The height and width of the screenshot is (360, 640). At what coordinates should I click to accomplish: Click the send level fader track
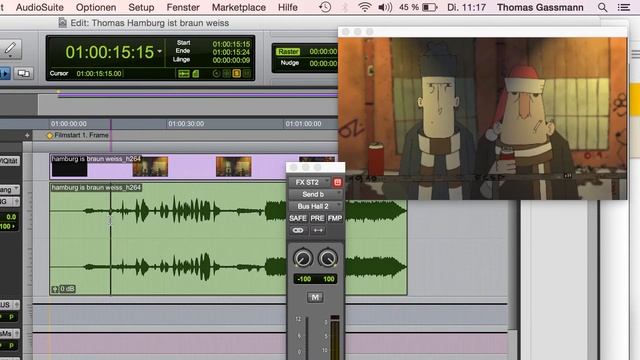click(307, 338)
